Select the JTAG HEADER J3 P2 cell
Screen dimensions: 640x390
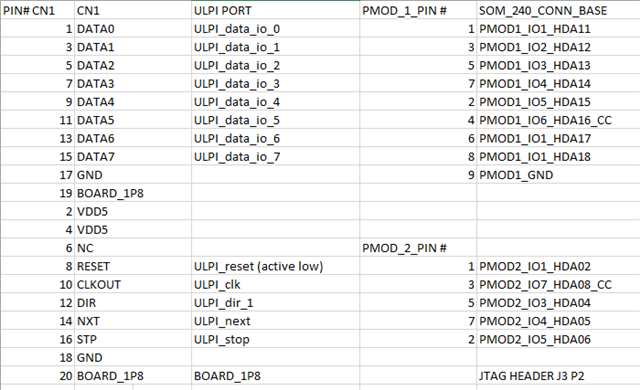point(558,376)
